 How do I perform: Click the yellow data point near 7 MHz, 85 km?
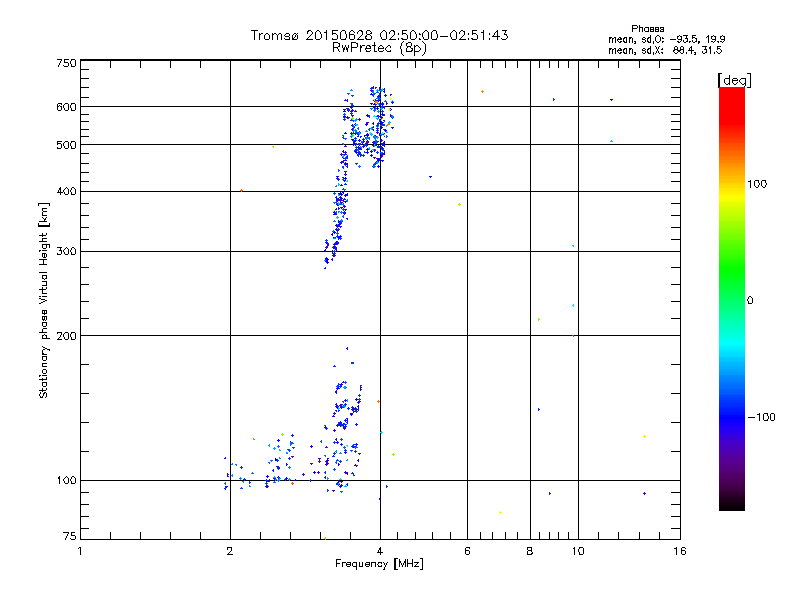[x=501, y=512]
